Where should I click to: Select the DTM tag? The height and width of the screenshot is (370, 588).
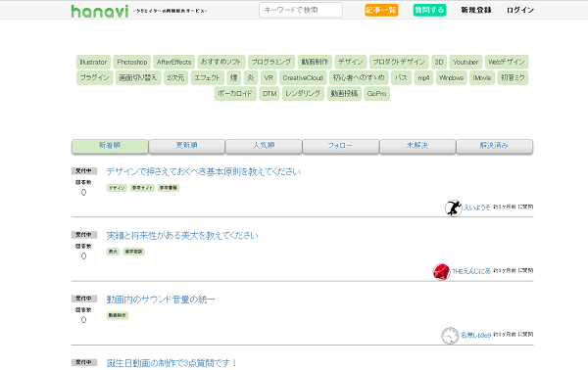coord(269,93)
